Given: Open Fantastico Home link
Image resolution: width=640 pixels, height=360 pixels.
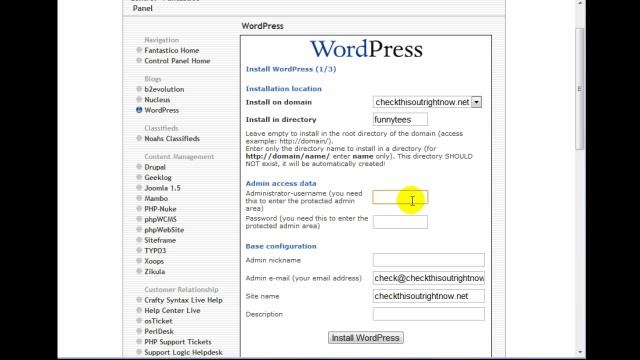Looking at the screenshot, I should pos(171,50).
